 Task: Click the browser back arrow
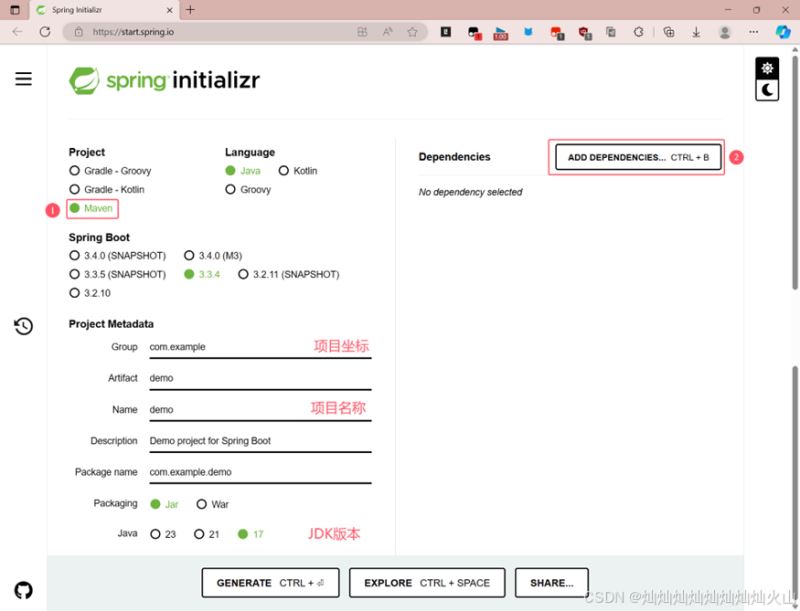coord(17,32)
